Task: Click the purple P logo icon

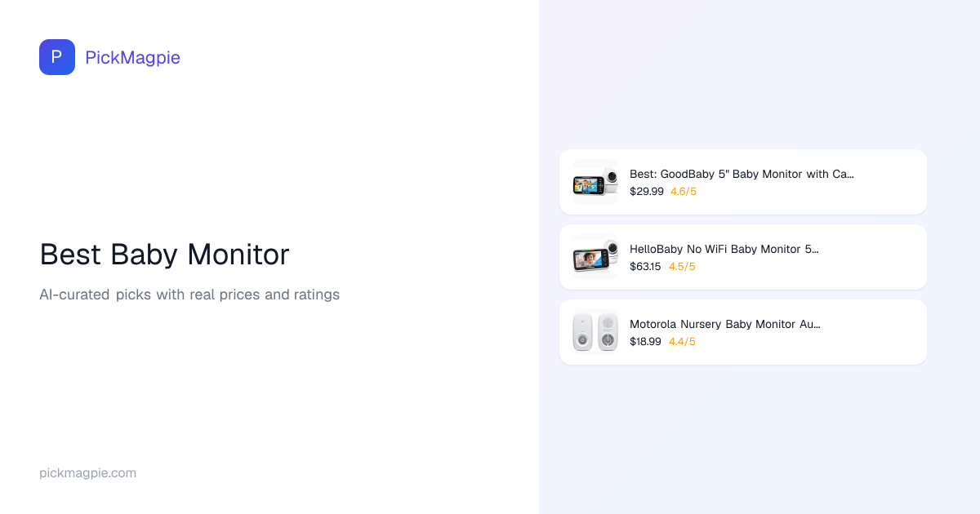Action: 57,57
